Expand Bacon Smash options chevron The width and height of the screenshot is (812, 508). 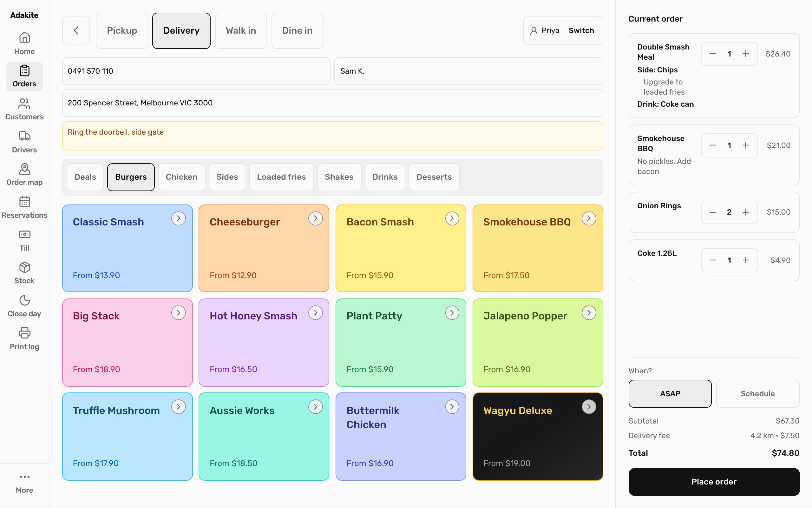pos(452,218)
